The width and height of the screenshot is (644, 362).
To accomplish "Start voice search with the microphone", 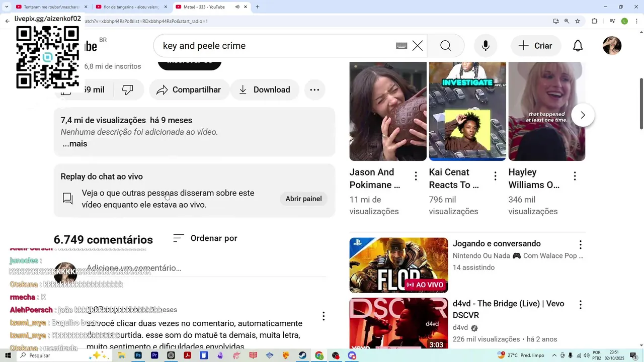I will (486, 46).
